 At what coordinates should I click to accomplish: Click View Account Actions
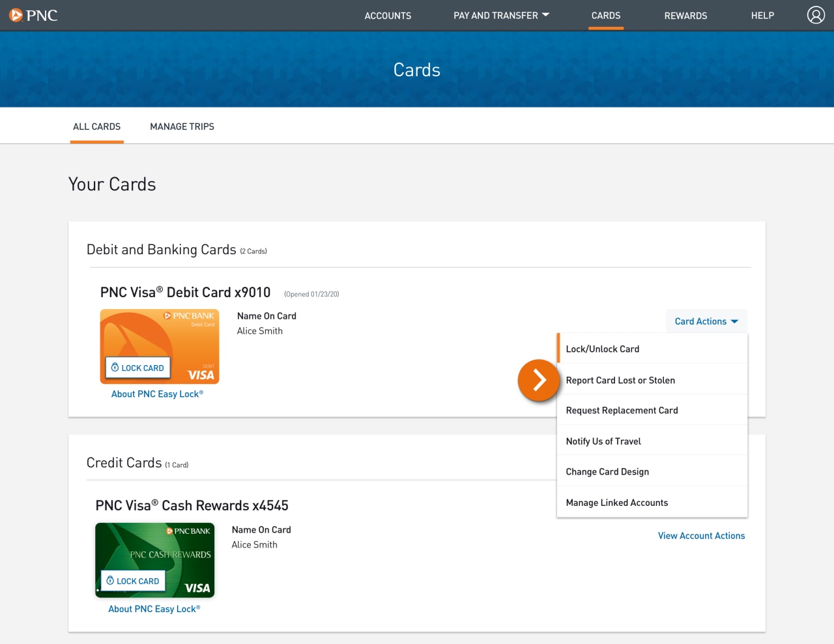[701, 535]
